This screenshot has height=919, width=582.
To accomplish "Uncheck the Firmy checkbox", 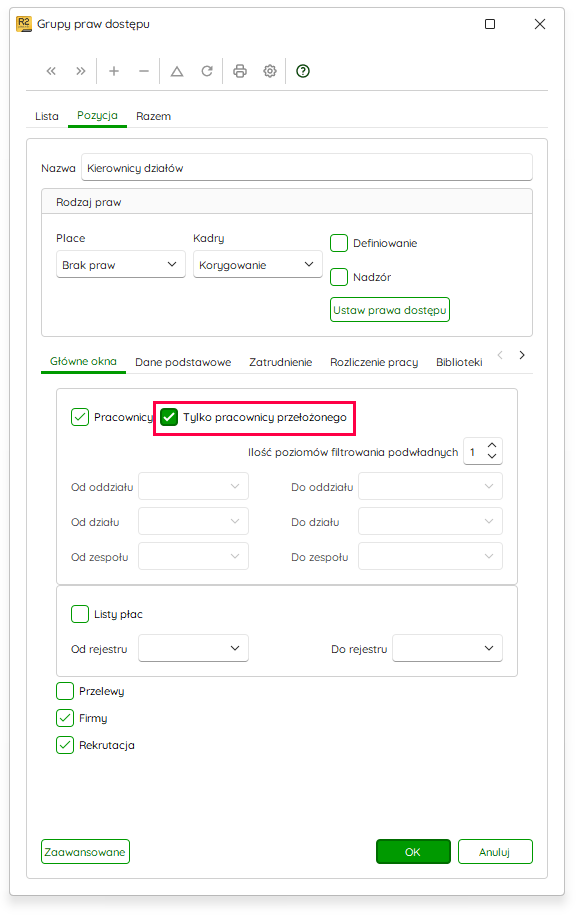I will [x=65, y=718].
